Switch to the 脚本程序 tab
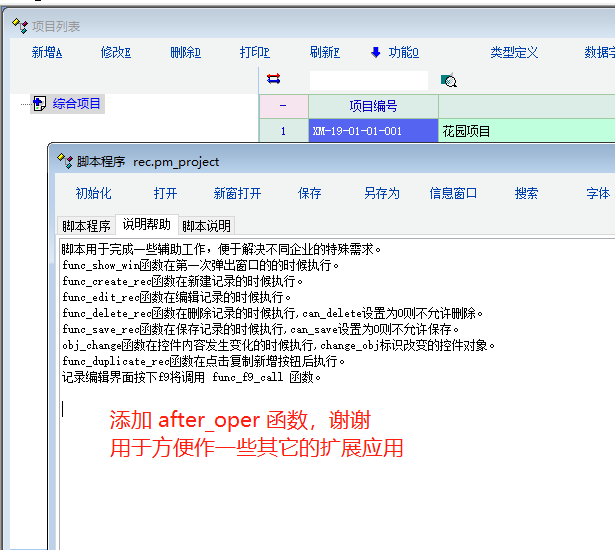 point(86,226)
